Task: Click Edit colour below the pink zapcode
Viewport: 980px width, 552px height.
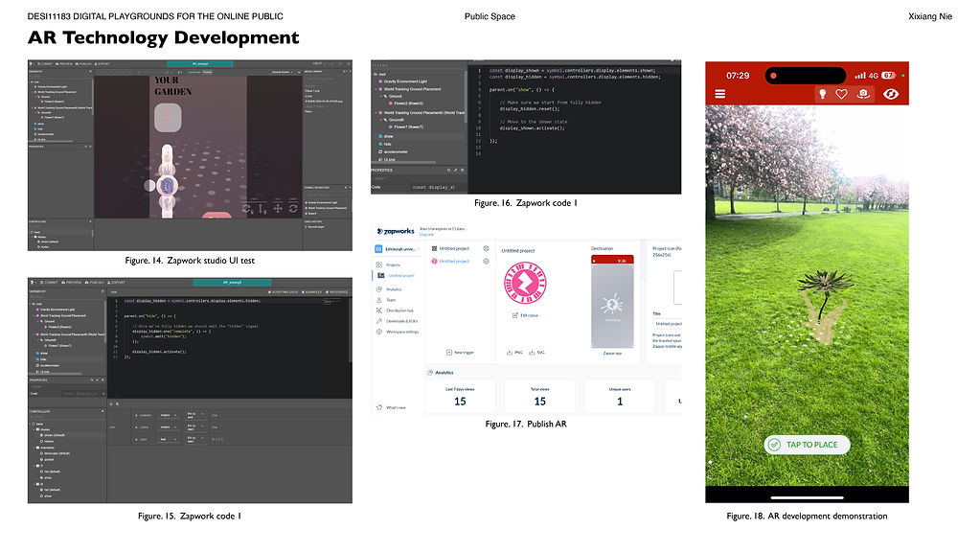Action: tap(525, 315)
